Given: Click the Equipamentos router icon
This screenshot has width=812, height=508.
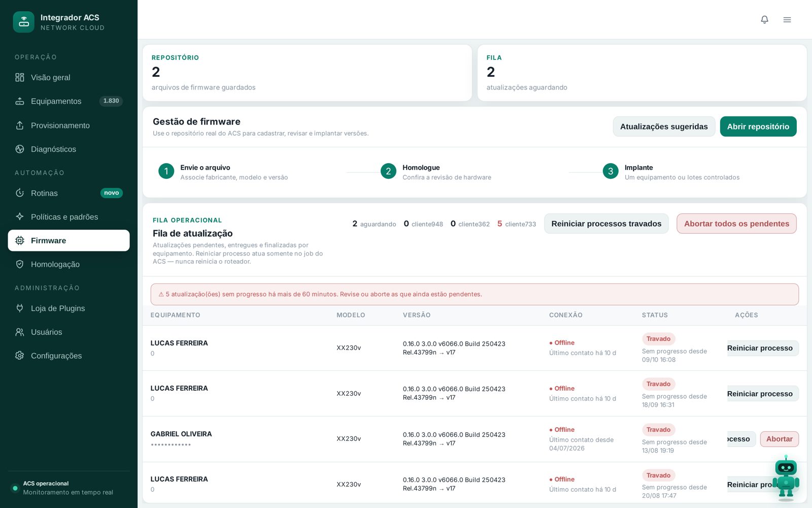Looking at the screenshot, I should 20,101.
